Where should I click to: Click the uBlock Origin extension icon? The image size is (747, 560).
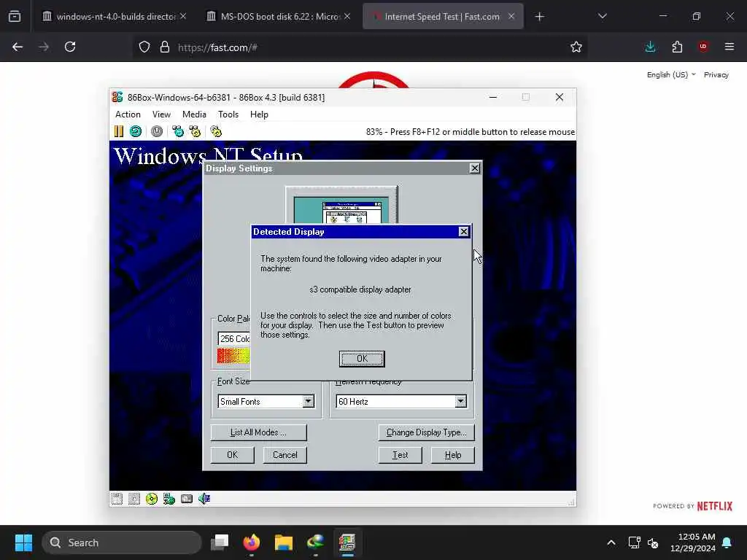pos(703,47)
